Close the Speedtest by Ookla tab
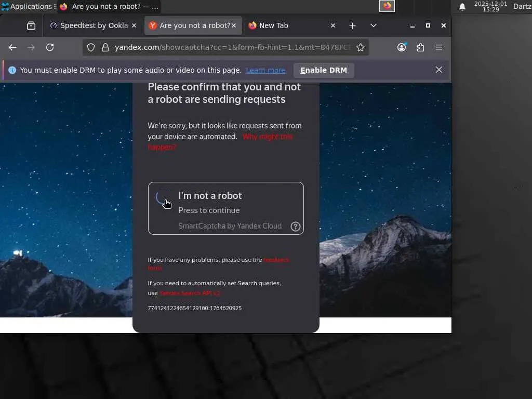This screenshot has width=532, height=399. tap(134, 25)
